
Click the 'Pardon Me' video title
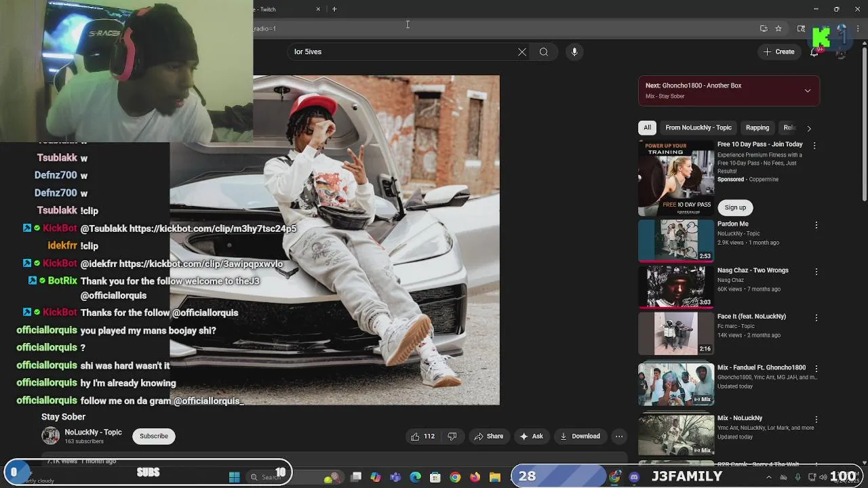[x=732, y=224]
